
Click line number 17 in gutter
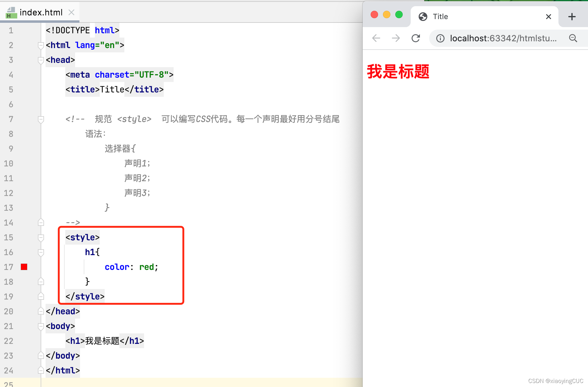click(x=8, y=267)
